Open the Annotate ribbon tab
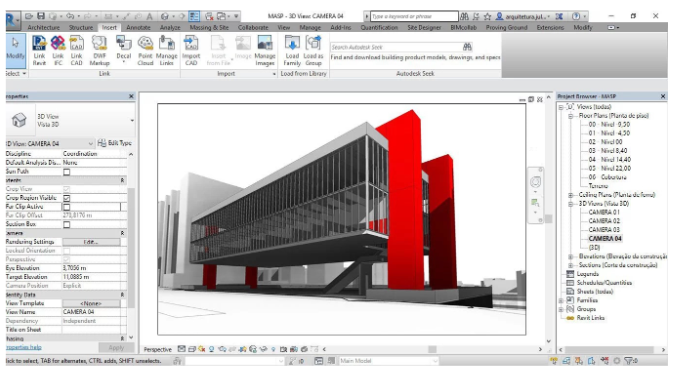674x367 pixels. [138, 28]
